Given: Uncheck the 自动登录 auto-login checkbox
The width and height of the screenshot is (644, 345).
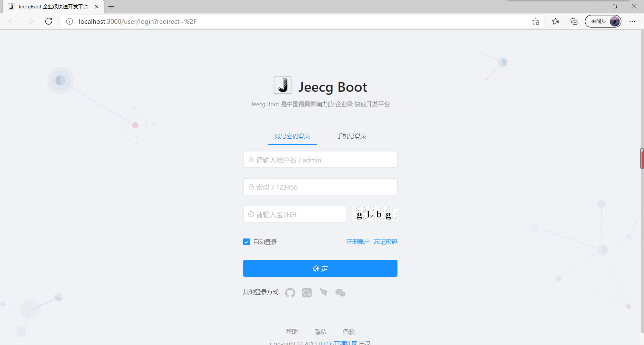Looking at the screenshot, I should click(x=247, y=241).
